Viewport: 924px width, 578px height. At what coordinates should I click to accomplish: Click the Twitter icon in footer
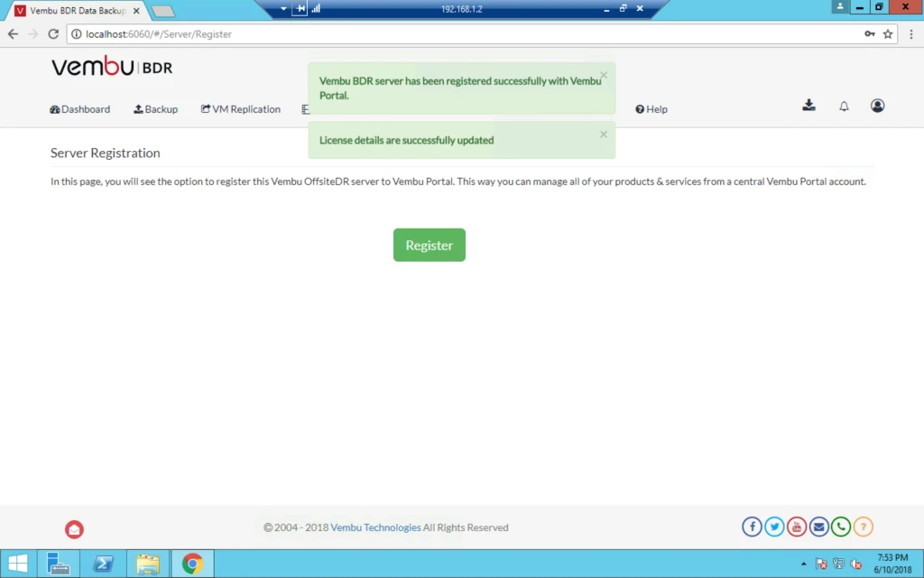pos(774,527)
